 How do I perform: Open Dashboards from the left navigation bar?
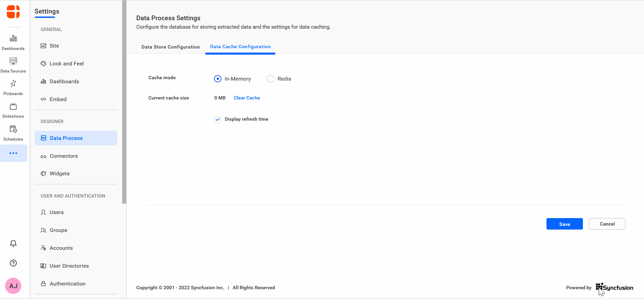point(13,42)
